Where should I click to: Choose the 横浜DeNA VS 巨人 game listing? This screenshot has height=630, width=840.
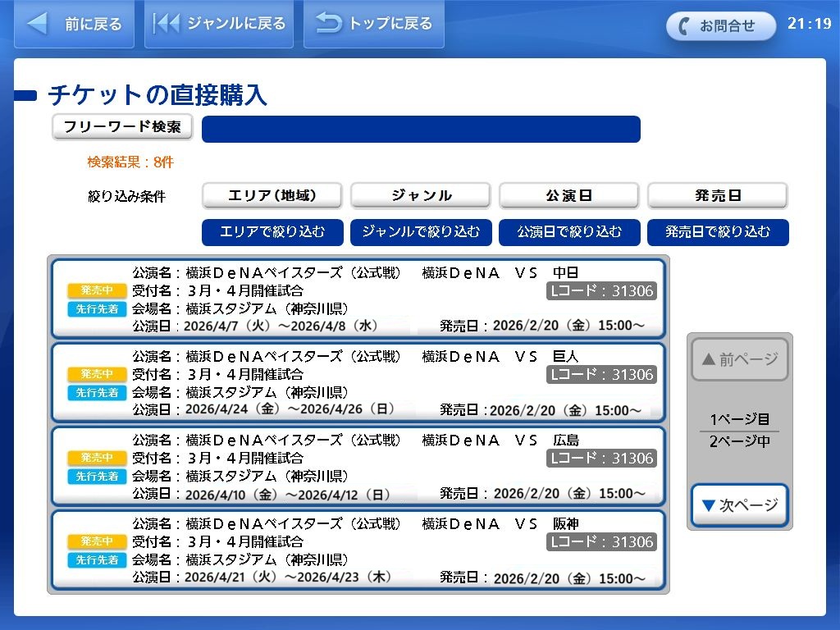pos(358,382)
